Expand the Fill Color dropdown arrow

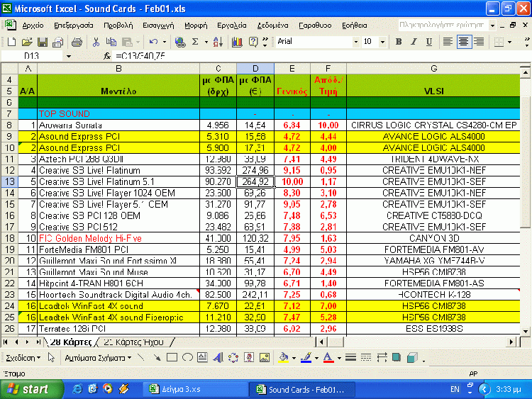(x=294, y=358)
